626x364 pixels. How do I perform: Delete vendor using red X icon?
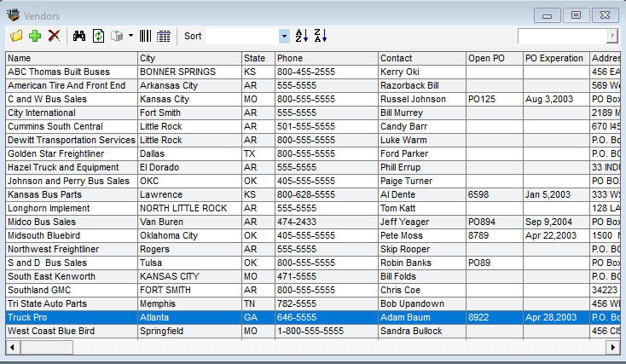point(54,36)
